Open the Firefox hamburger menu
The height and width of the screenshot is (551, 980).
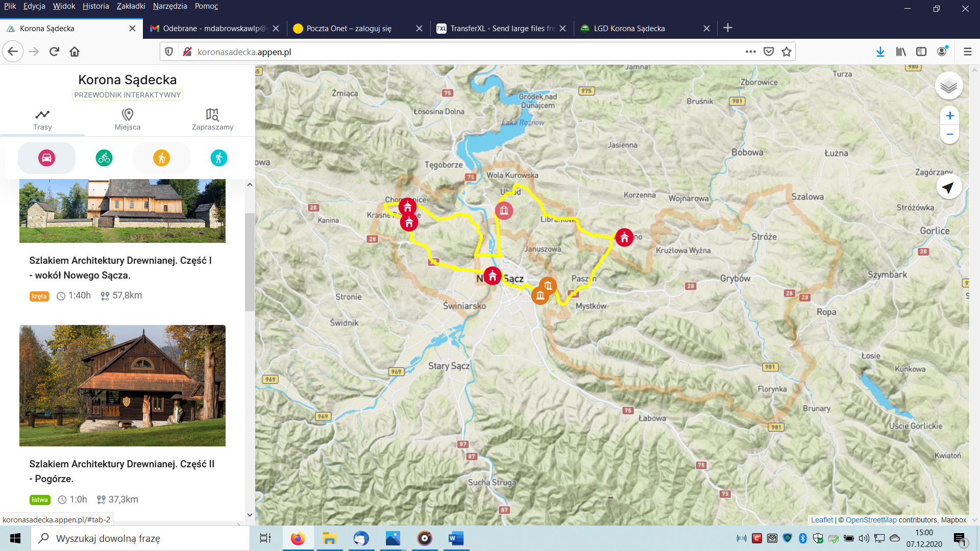967,52
